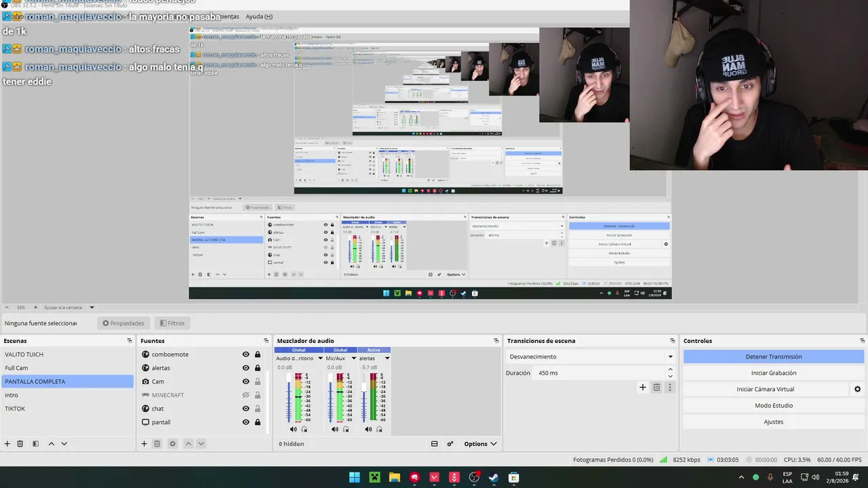Click Detener Transmisión button

coord(774,357)
